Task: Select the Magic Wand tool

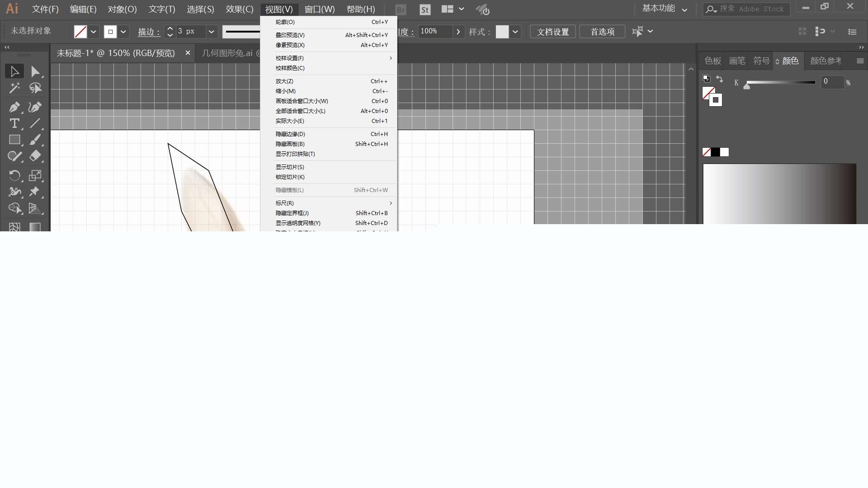Action: click(x=14, y=88)
